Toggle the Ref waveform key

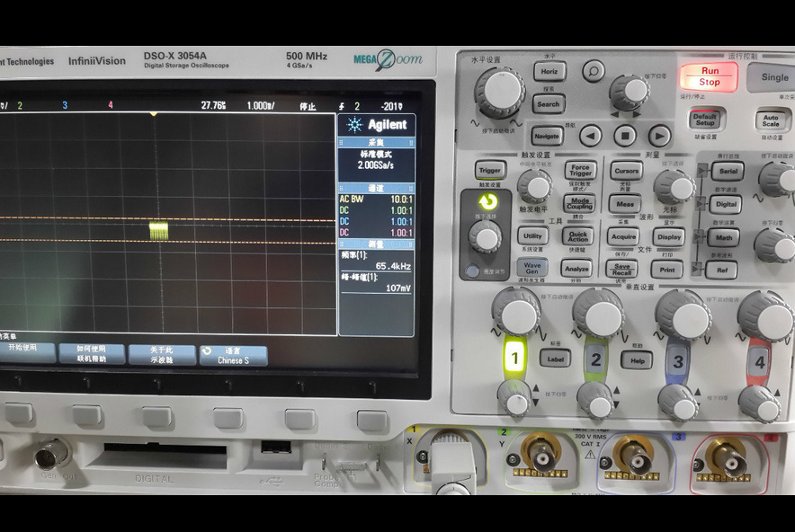[722, 270]
